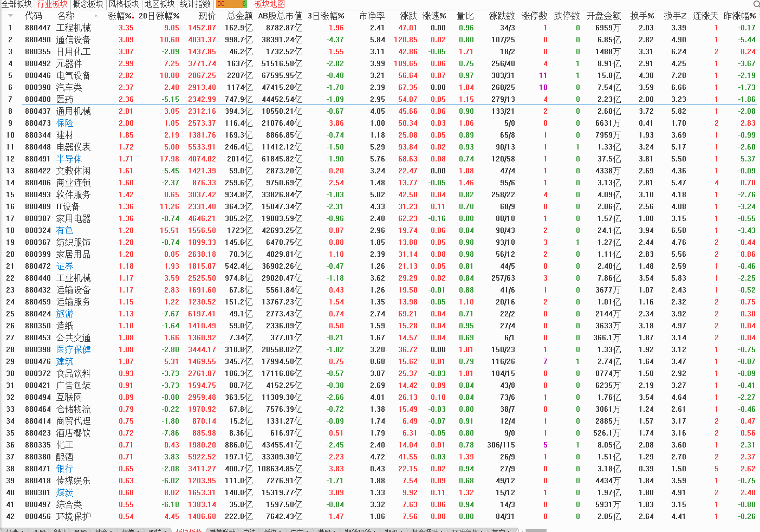This screenshot has width=760, height=532.
Task: Select the 工程机械 row name
Action: pyautogui.click(x=74, y=28)
